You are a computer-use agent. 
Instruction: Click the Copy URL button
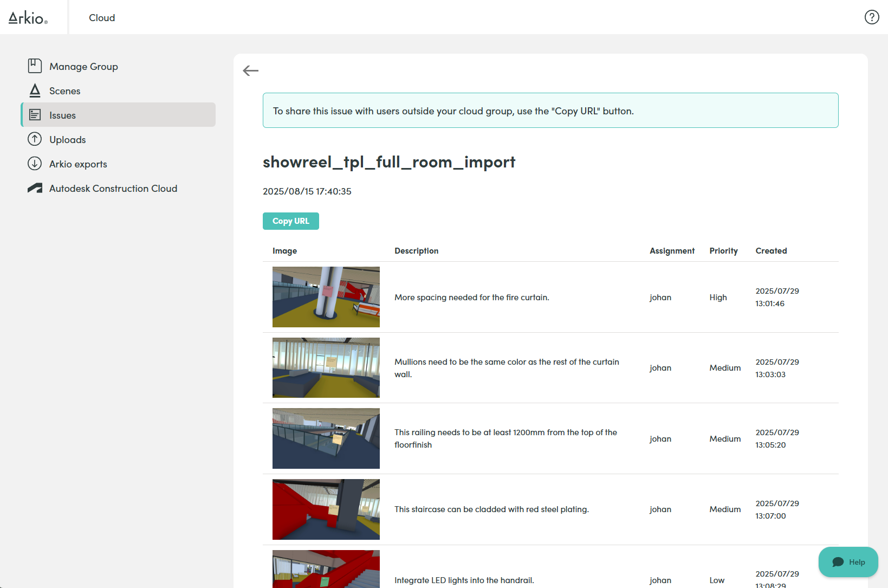[290, 221]
